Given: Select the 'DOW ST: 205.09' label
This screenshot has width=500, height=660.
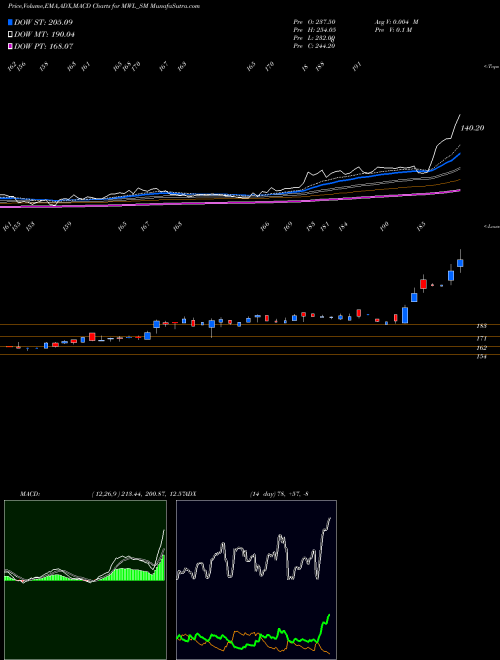Looking at the screenshot, I should coord(43,22).
